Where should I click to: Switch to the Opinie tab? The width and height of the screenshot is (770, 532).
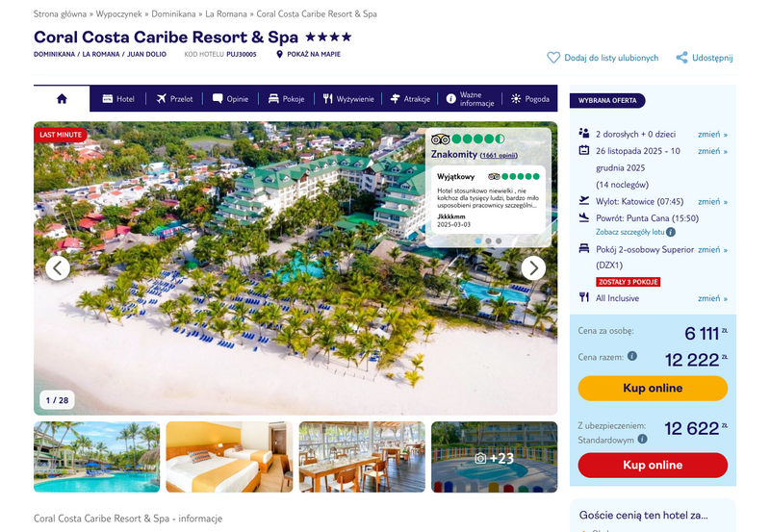pyautogui.click(x=230, y=99)
